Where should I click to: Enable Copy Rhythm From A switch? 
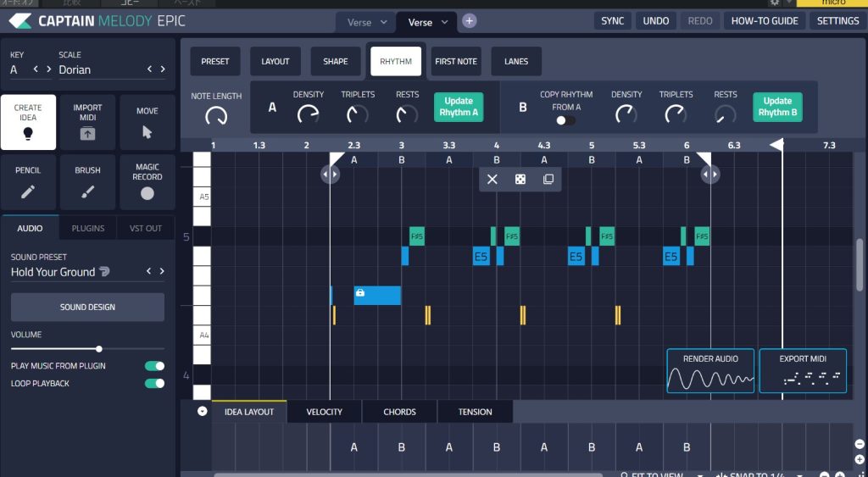click(565, 120)
